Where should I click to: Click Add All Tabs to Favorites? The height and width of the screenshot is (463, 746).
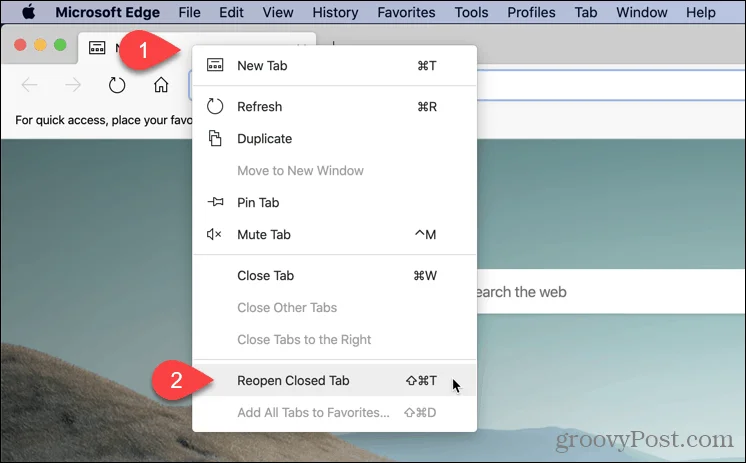point(334,412)
